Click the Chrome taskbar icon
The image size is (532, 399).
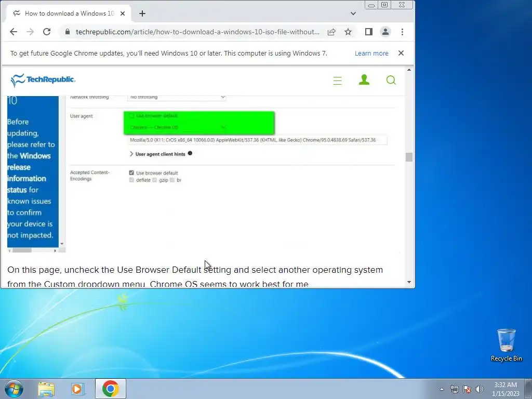click(111, 389)
